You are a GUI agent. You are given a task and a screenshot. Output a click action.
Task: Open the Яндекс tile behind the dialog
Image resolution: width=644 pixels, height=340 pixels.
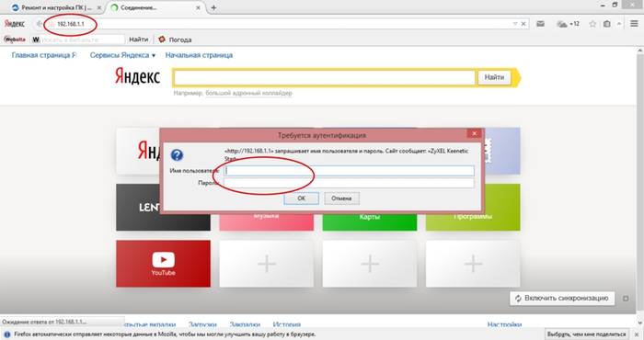(138, 151)
